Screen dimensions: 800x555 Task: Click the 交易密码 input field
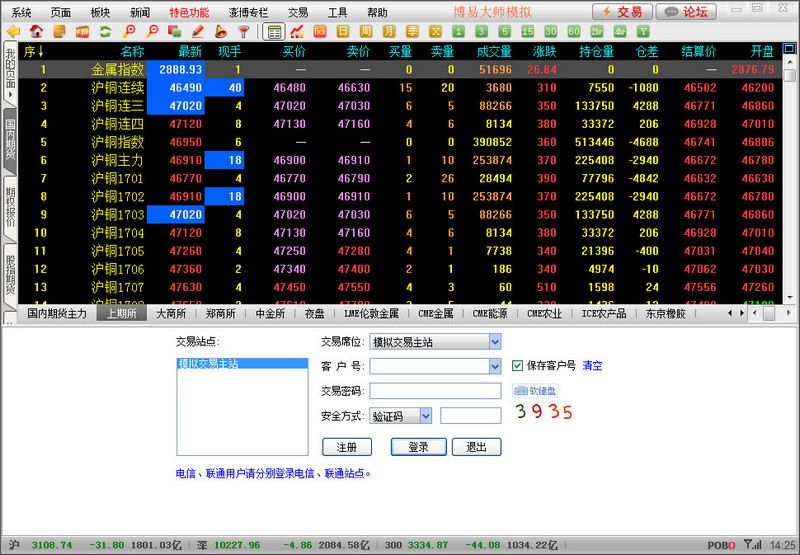point(435,391)
